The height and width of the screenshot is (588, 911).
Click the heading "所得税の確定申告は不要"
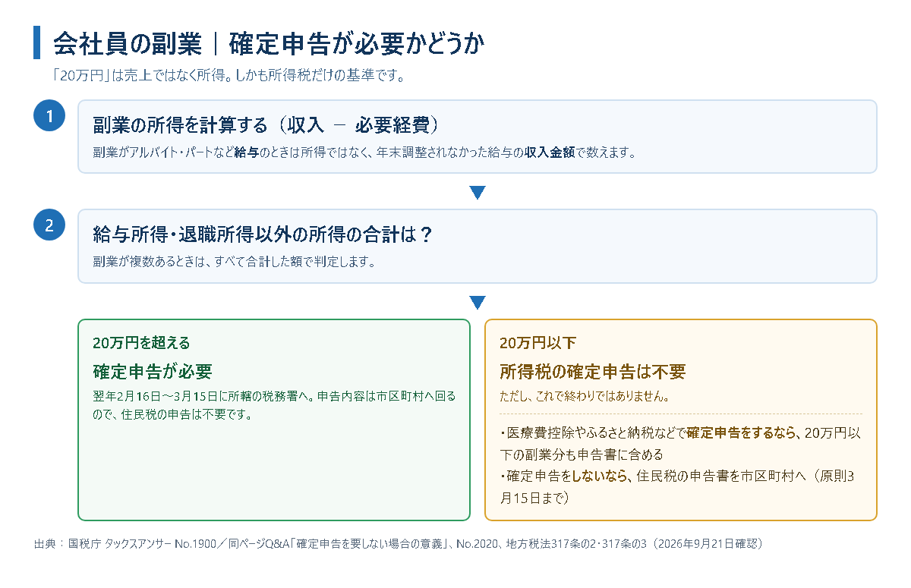593,371
